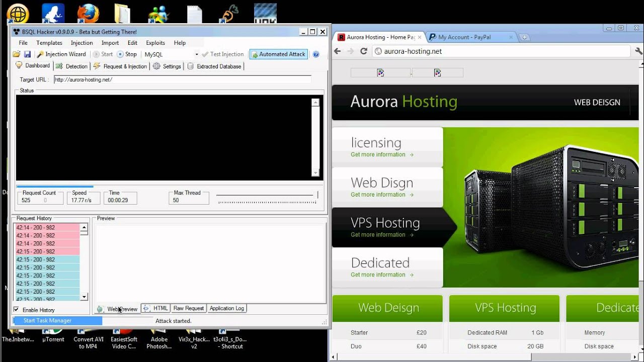Click the open file folder icon in BSQL toolbar
Screen dimensions: 644x362
click(x=17, y=54)
